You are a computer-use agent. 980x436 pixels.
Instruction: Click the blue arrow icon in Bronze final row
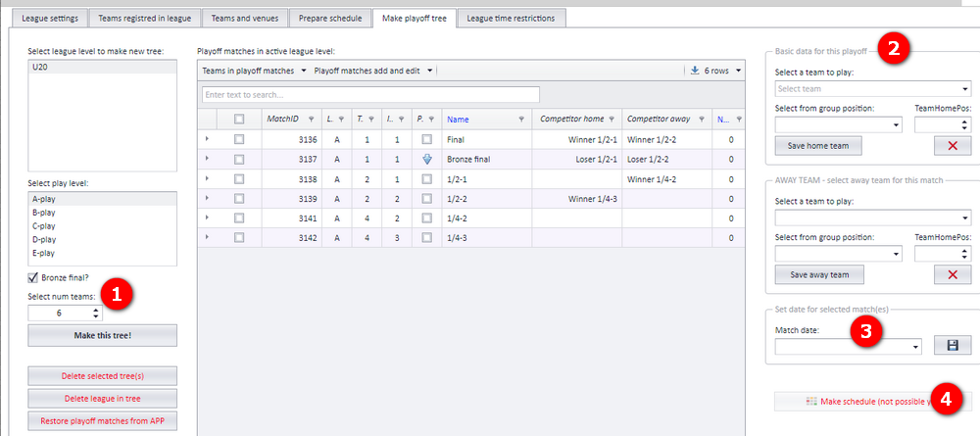pos(427,160)
